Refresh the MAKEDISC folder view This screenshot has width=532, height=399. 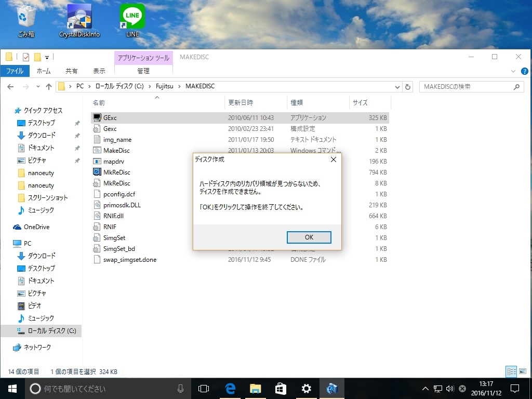coord(408,87)
